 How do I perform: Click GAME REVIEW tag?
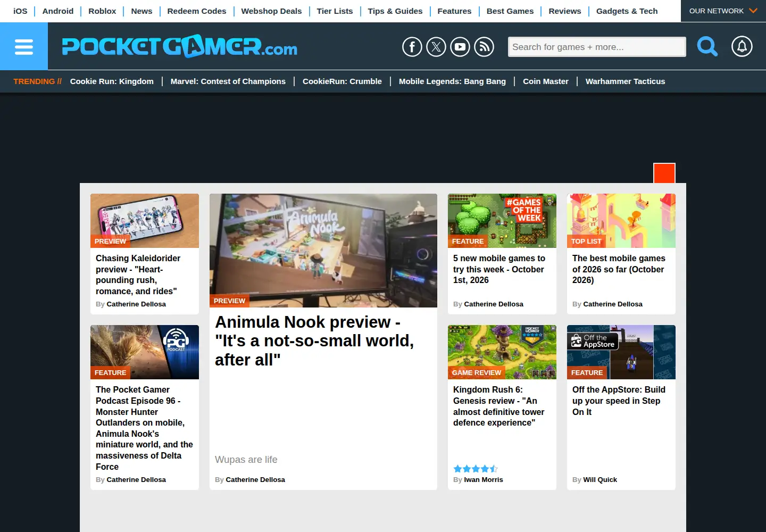tap(477, 372)
